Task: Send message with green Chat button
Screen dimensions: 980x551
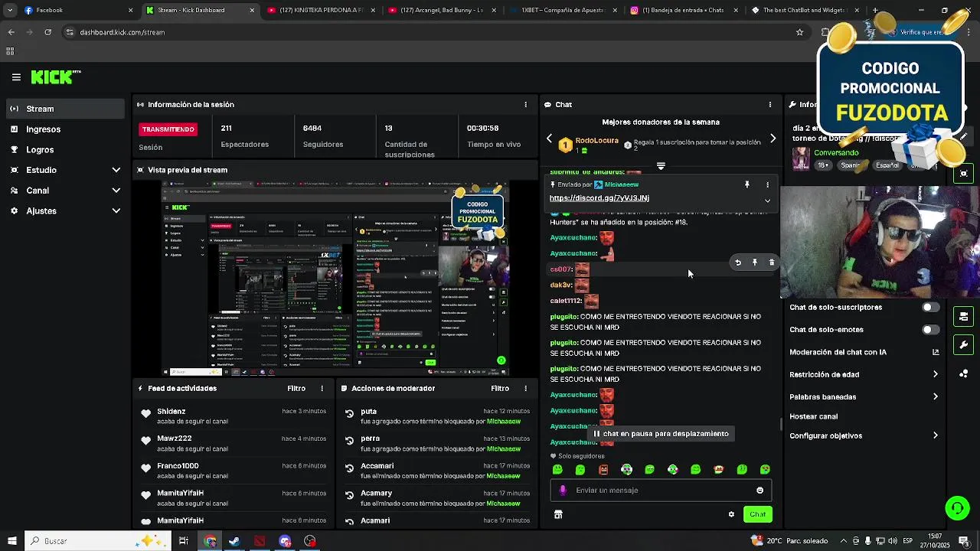Action: (757, 514)
